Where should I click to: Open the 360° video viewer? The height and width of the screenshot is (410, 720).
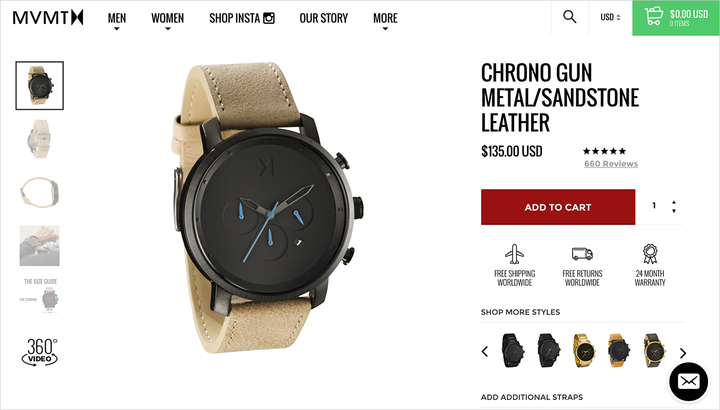pyautogui.click(x=40, y=352)
